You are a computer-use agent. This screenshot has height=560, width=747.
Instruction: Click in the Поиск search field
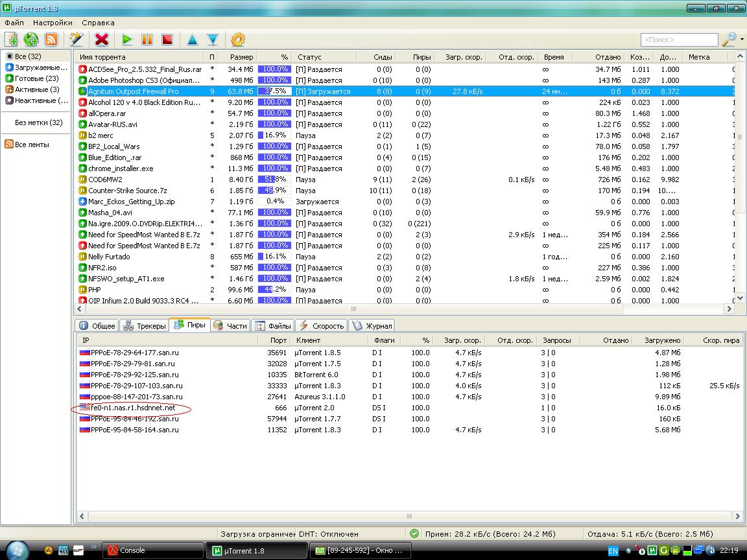678,40
